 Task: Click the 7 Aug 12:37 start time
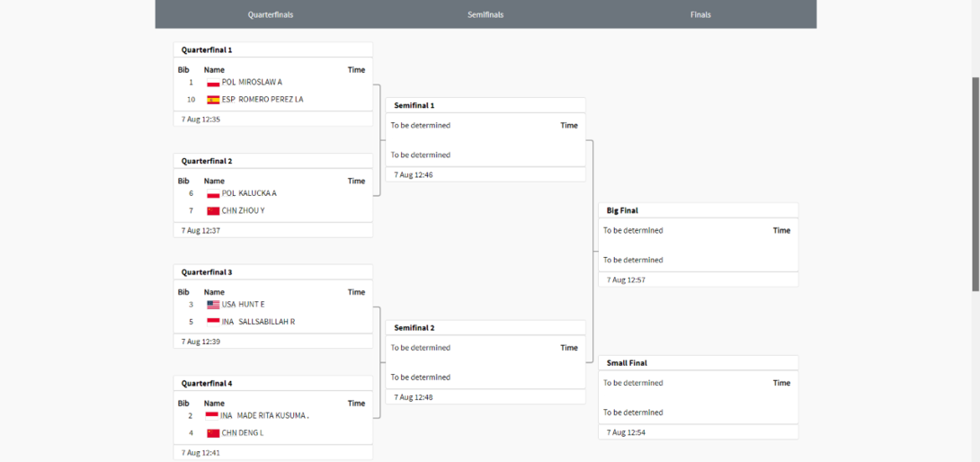point(200,230)
